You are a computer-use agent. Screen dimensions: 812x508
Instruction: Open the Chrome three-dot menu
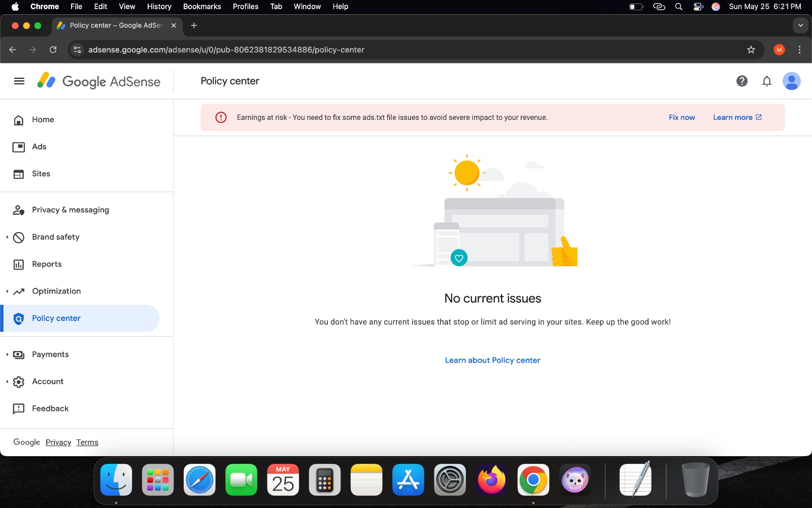[799, 50]
